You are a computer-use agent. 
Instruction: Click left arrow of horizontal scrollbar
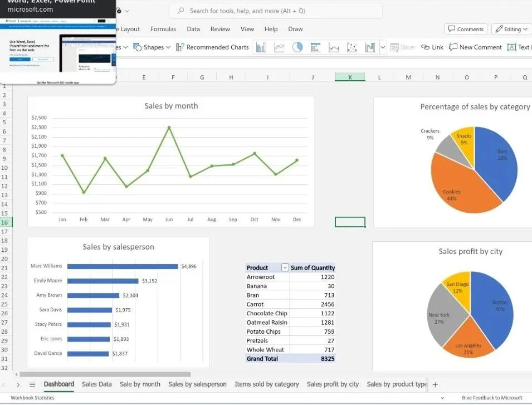coord(16,374)
